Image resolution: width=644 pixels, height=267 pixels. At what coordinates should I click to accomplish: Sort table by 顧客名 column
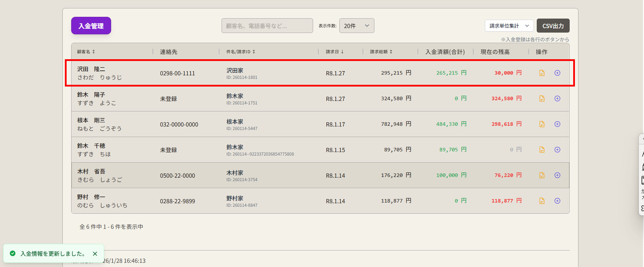[86, 52]
